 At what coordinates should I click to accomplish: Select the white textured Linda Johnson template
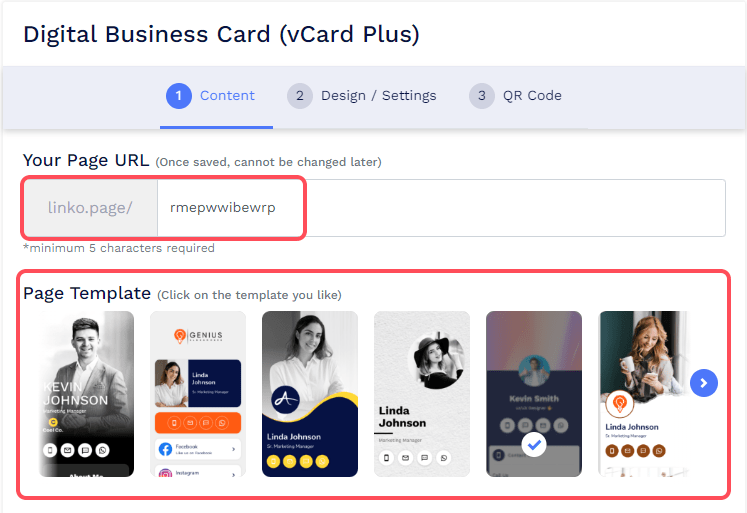pyautogui.click(x=422, y=394)
